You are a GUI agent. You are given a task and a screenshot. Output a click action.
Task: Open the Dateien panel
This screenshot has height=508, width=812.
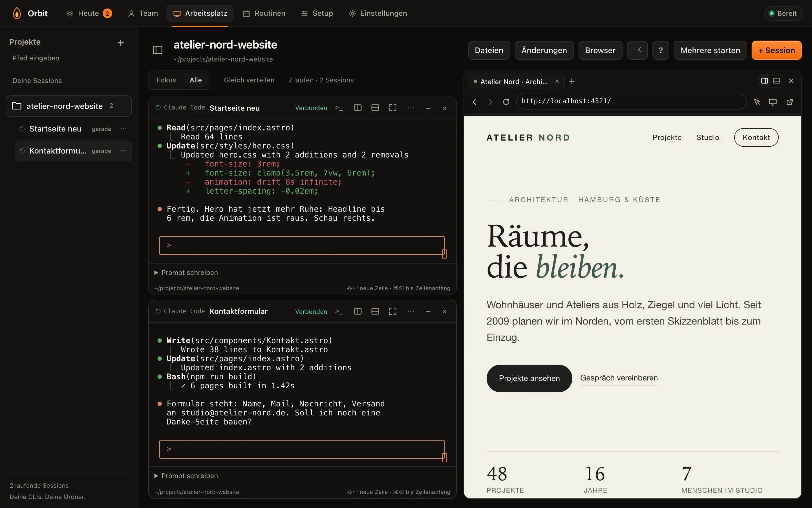(x=489, y=51)
